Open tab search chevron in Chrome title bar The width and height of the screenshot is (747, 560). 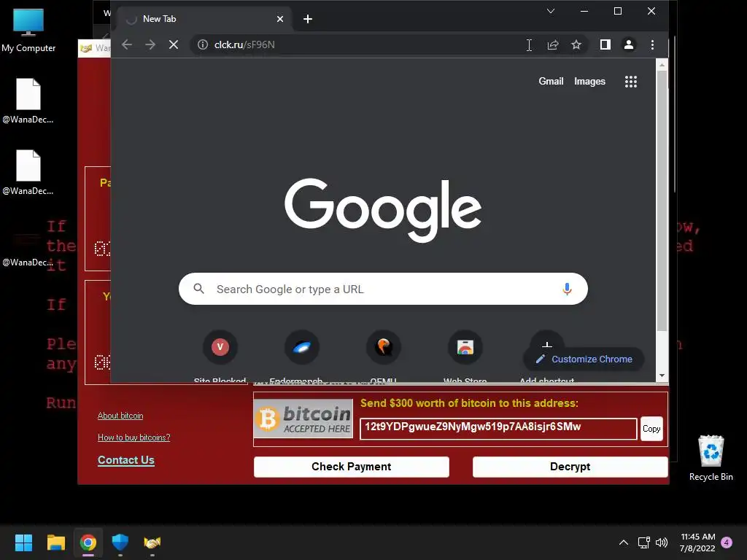tap(551, 11)
